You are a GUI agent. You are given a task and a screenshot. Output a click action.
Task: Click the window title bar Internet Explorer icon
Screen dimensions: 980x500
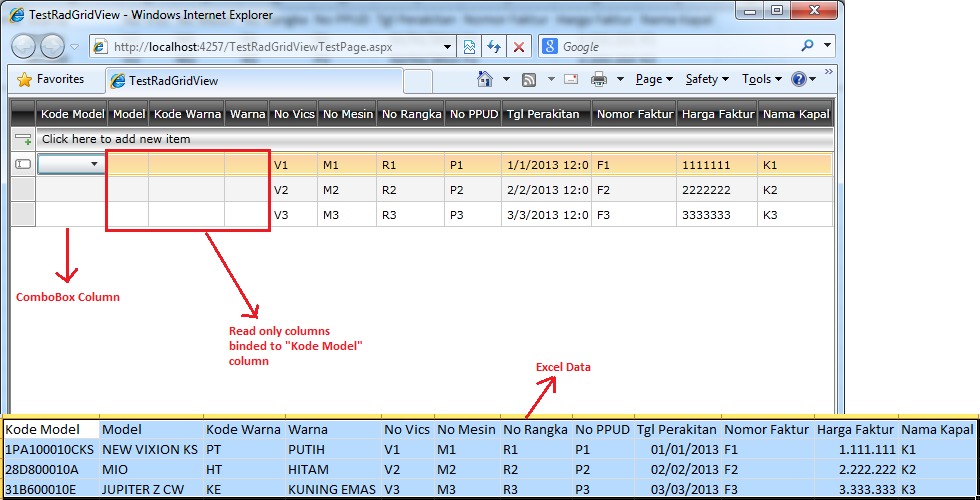click(16, 14)
